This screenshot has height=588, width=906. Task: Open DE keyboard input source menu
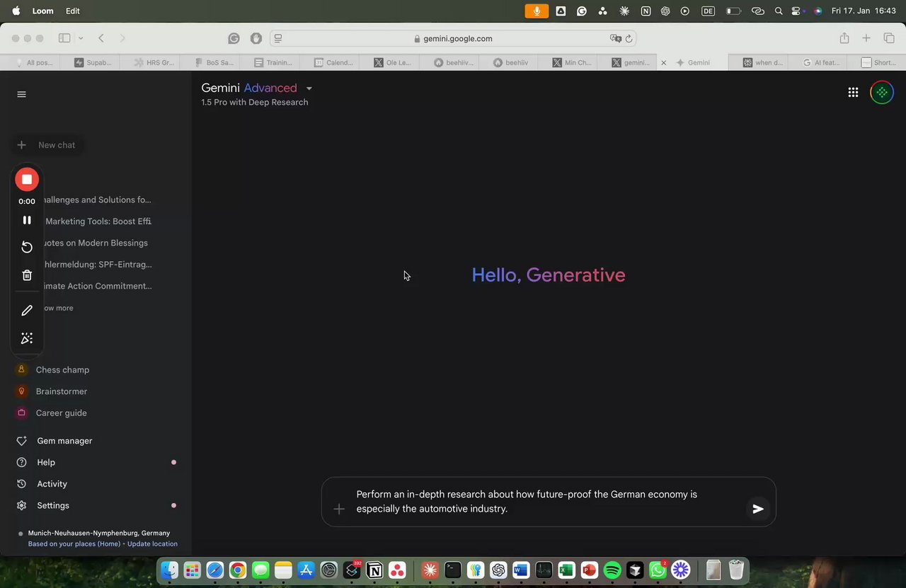pos(708,11)
